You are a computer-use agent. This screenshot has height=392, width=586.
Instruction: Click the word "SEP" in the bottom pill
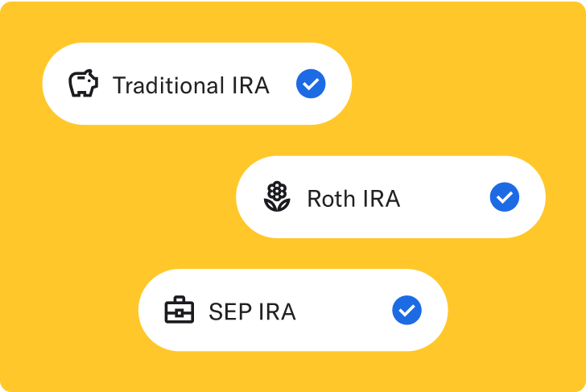229,311
